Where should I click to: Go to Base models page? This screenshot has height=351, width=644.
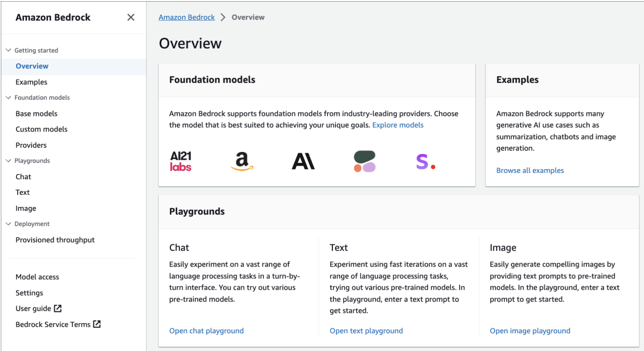coord(37,113)
